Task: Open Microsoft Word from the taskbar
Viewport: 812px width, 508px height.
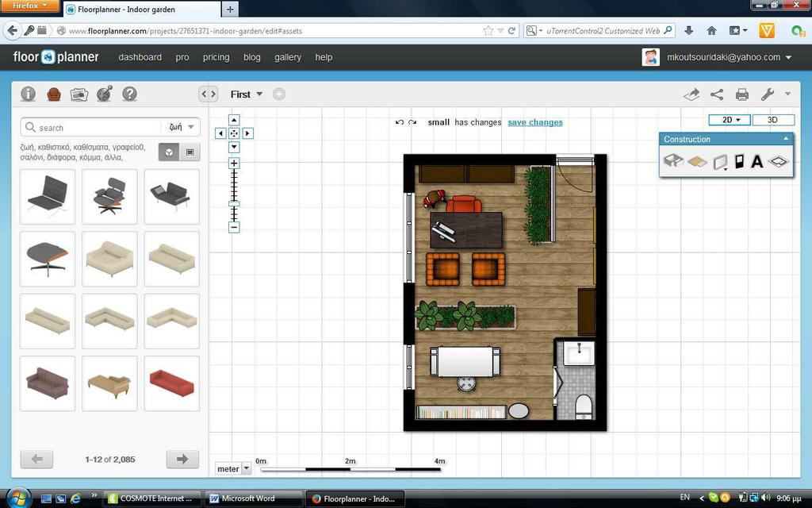Action: point(254,498)
